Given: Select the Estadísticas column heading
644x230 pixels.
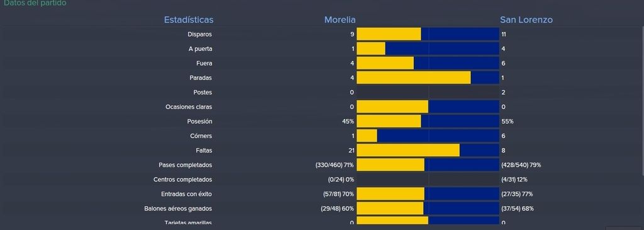Looking at the screenshot, I should [x=189, y=20].
